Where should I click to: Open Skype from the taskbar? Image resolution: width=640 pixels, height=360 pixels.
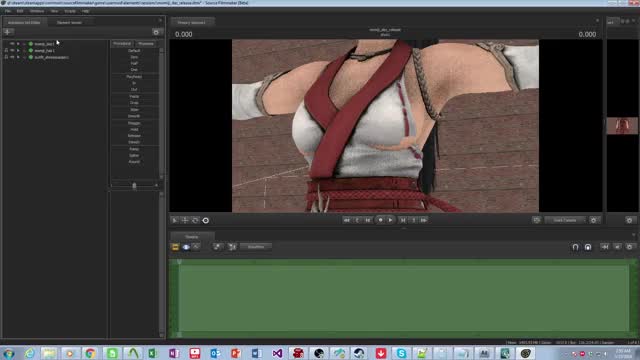pos(401,353)
